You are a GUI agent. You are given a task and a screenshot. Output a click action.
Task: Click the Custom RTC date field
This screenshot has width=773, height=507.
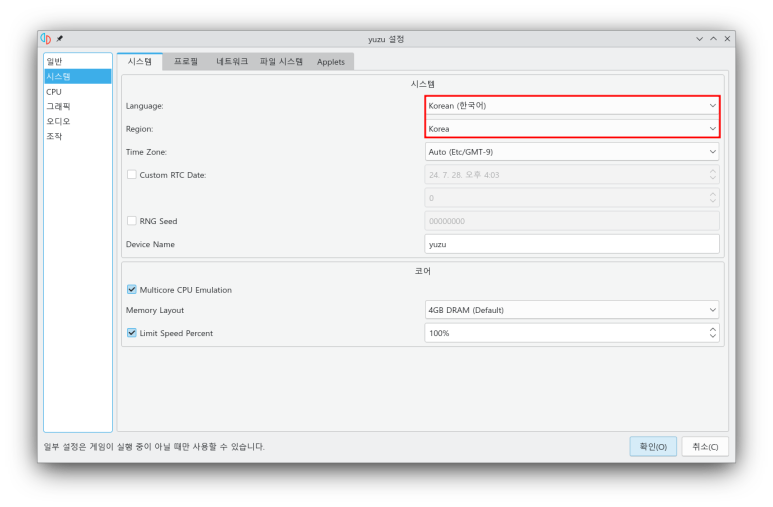coord(572,175)
